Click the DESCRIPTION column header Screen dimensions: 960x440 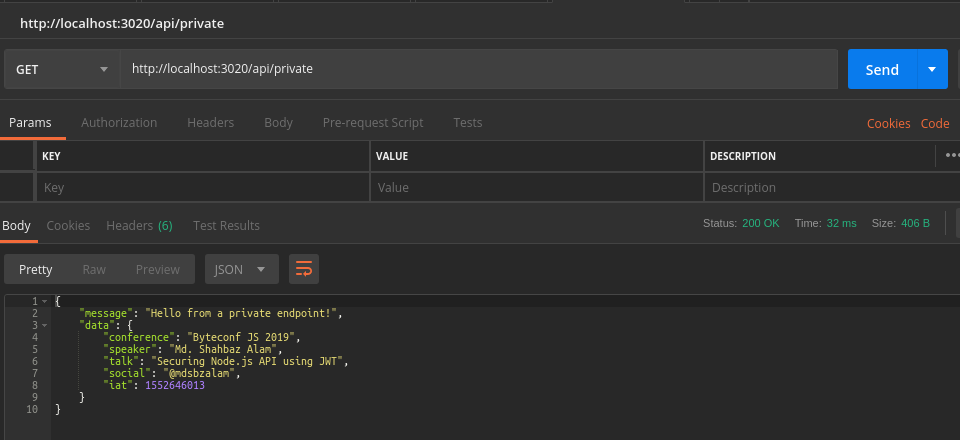click(743, 156)
